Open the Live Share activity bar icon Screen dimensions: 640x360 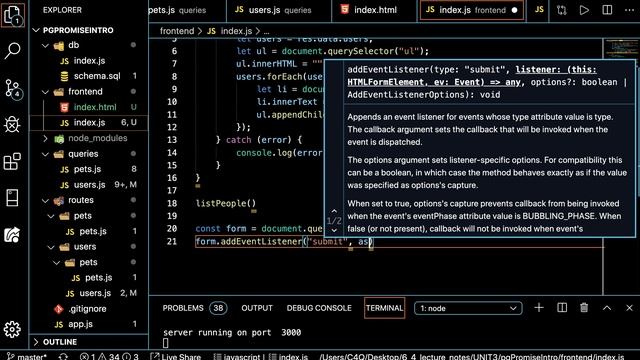[12, 235]
